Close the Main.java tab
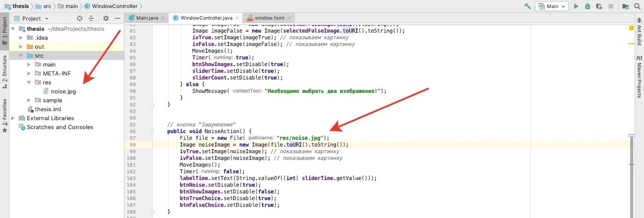This screenshot has width=644, height=218. click(x=164, y=18)
